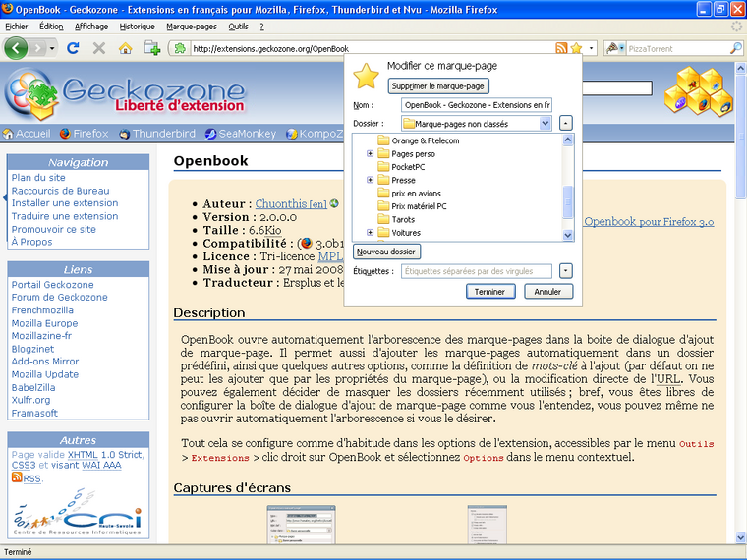Viewport: 747px width, 560px height.
Task: Open the BabelZilla link
Action: pos(33,388)
